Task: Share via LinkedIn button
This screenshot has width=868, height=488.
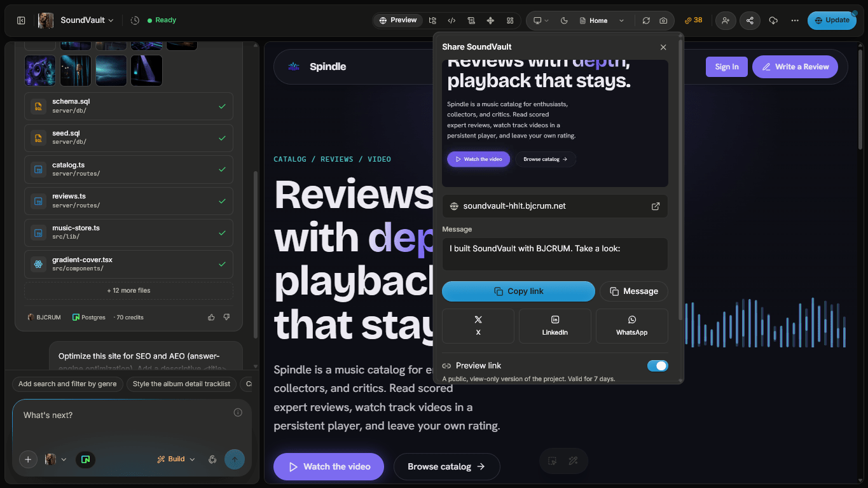Action: [555, 326]
